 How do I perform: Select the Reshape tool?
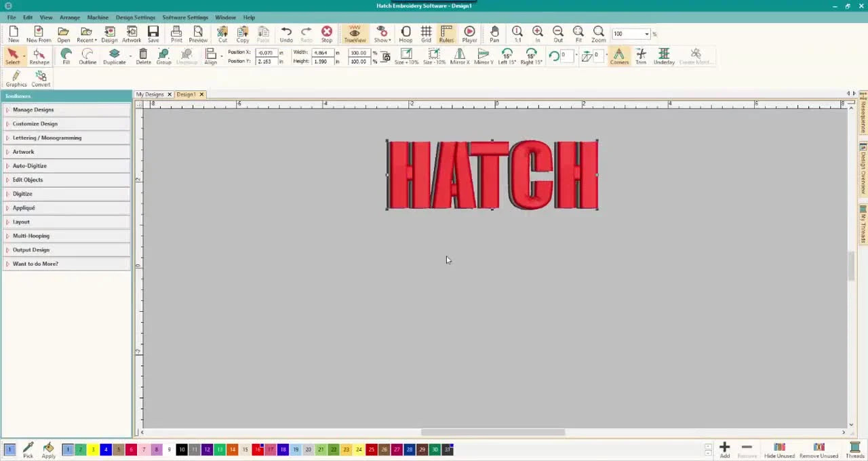coord(39,56)
